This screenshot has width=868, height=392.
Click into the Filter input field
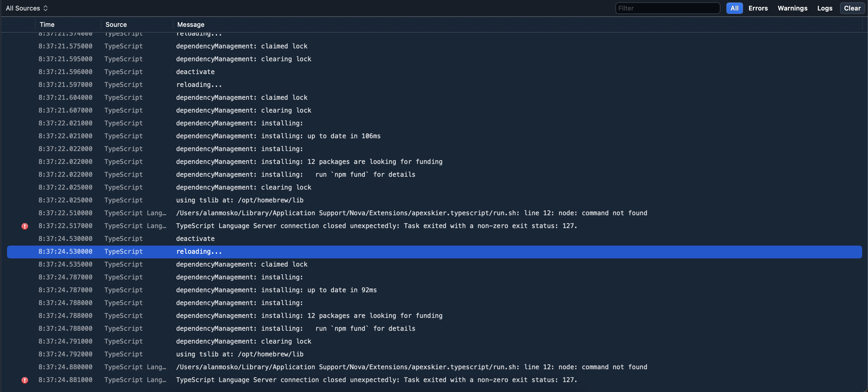point(668,8)
